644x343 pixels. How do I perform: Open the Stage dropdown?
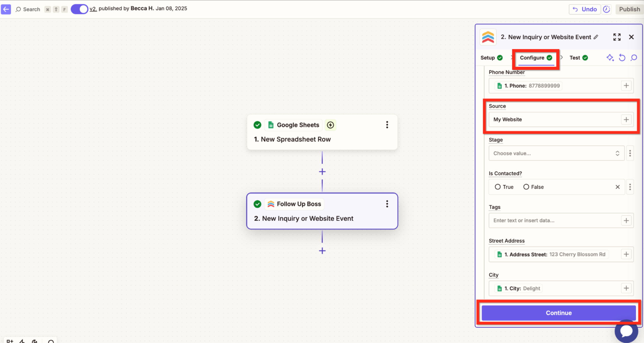(556, 153)
